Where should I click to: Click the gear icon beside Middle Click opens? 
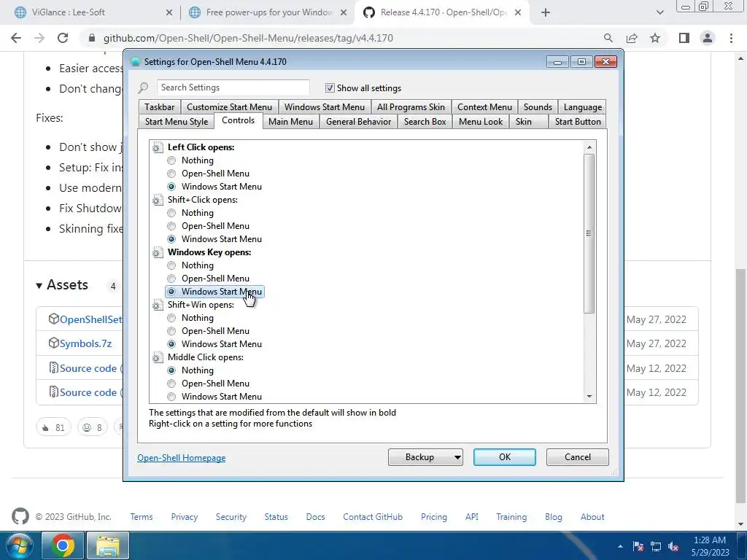click(158, 357)
